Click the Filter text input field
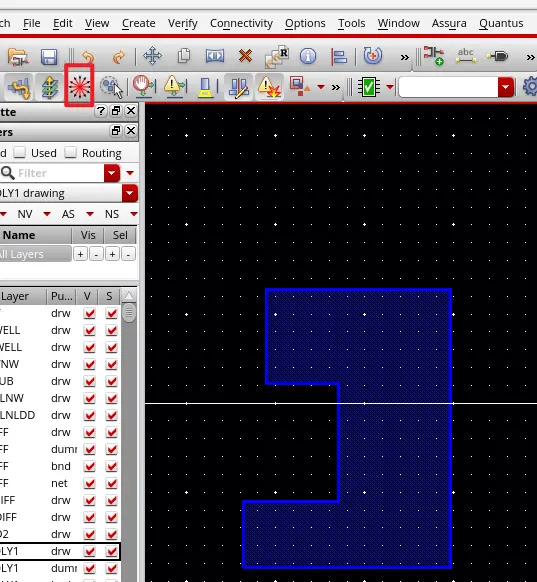The height and width of the screenshot is (582, 537). click(x=59, y=173)
